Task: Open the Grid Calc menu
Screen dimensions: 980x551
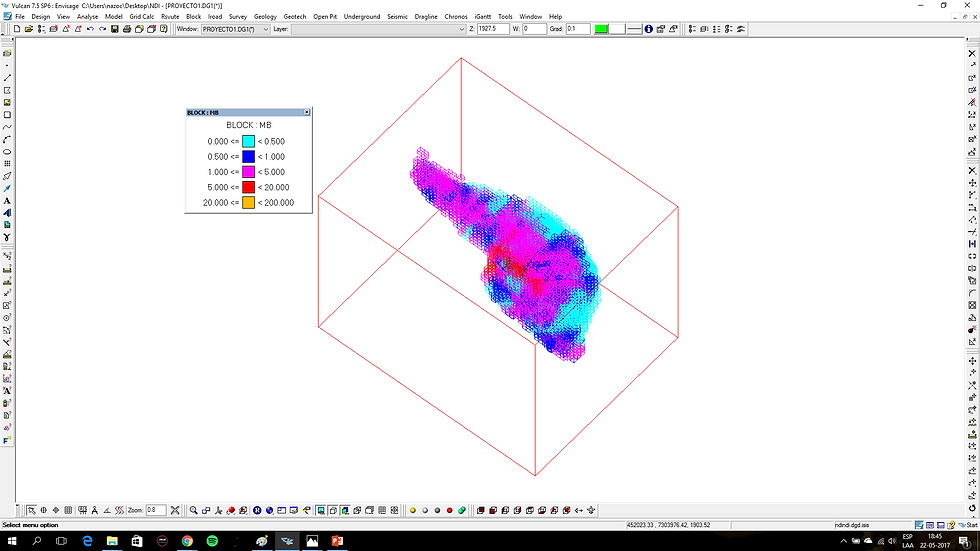Action: click(141, 17)
